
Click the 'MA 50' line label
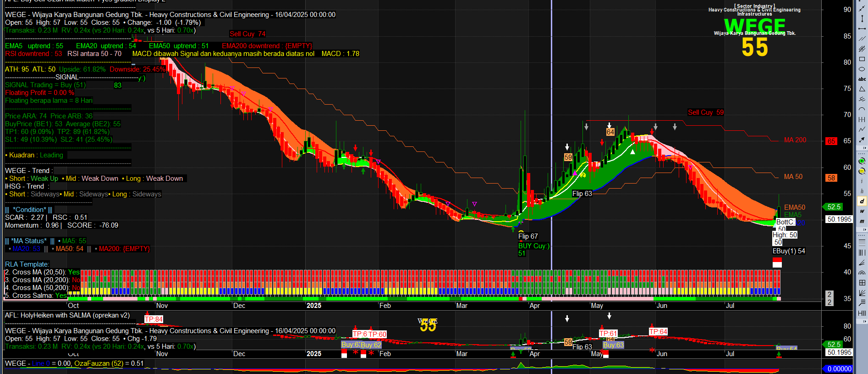coord(793,177)
